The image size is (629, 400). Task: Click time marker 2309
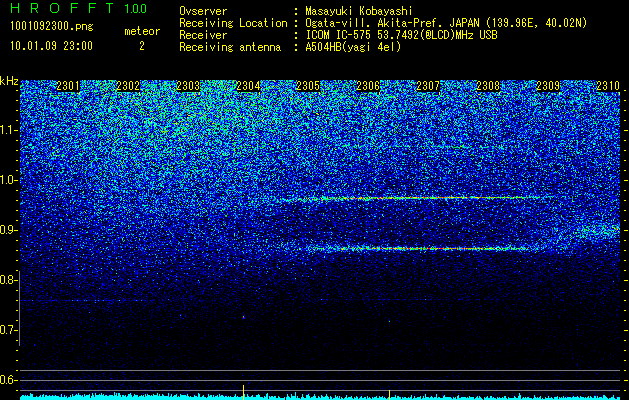click(548, 86)
